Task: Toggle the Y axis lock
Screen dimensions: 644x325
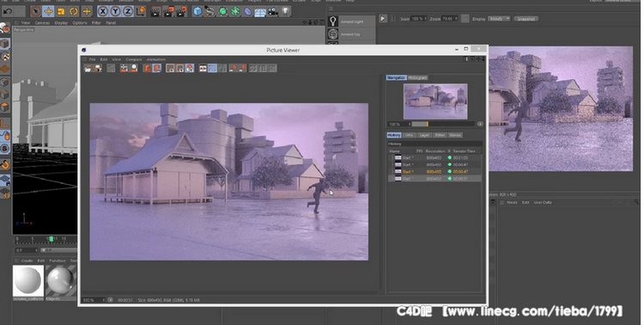Action: point(115,11)
